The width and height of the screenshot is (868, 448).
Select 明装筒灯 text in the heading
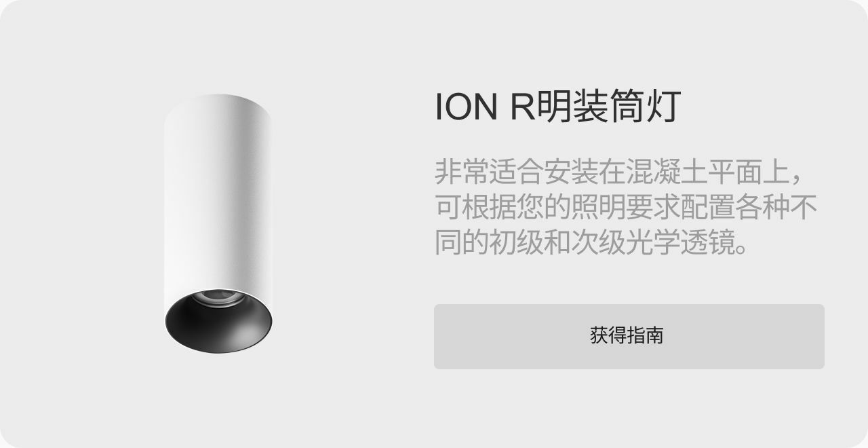coord(608,108)
